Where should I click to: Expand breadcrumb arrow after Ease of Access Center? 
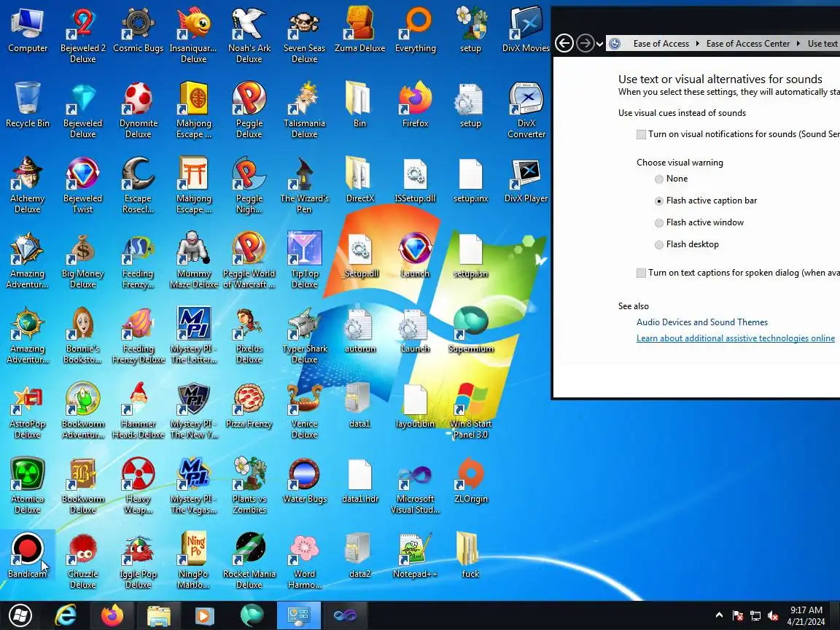798,44
